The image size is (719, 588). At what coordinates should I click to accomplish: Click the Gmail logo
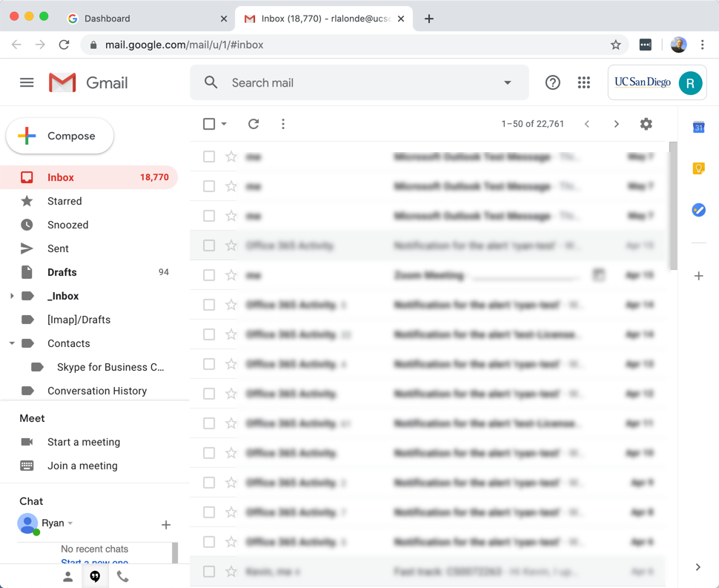87,82
